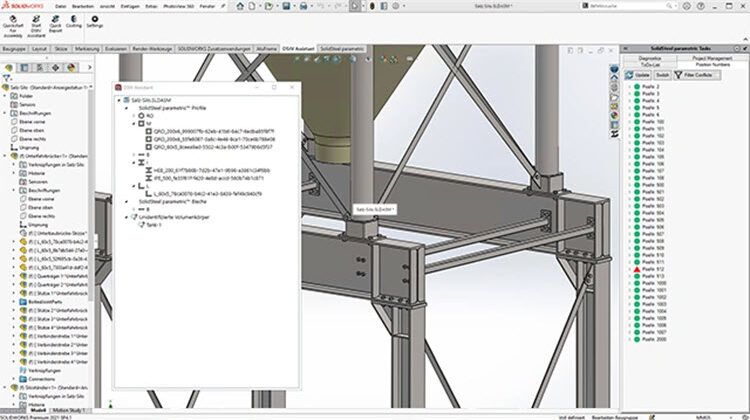This screenshot has width=750, height=420.
Task: Expand the RO profile group
Action: (136, 115)
